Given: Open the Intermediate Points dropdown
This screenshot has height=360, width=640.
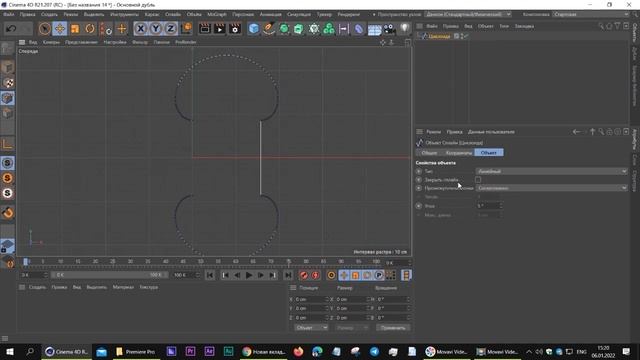Looking at the screenshot, I should (551, 188).
